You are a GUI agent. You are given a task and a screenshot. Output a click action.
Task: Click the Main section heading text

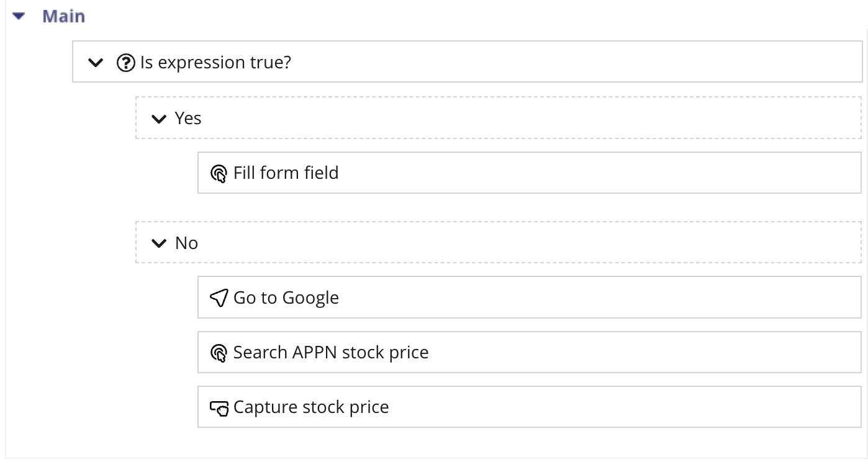(63, 16)
